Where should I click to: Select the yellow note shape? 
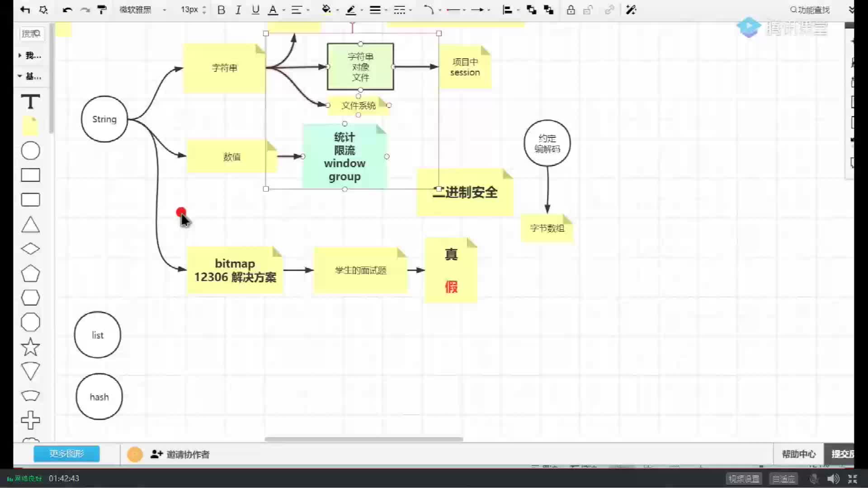click(30, 126)
